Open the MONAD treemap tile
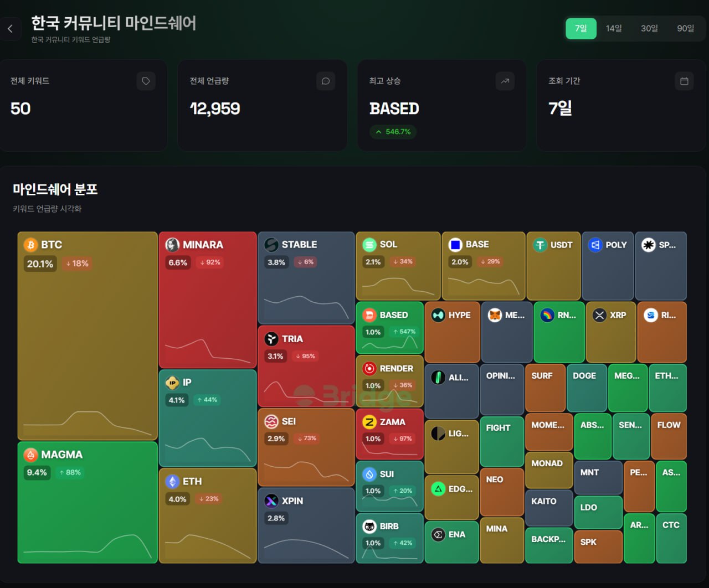This screenshot has width=709, height=588. pyautogui.click(x=549, y=470)
